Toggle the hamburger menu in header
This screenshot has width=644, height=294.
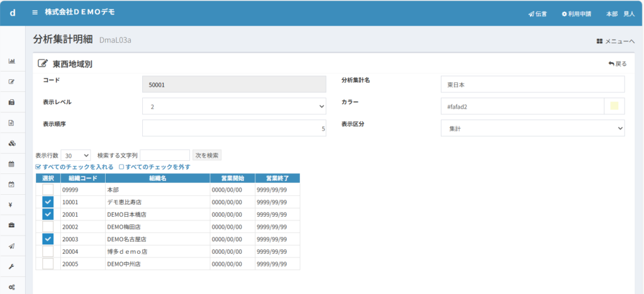(35, 13)
